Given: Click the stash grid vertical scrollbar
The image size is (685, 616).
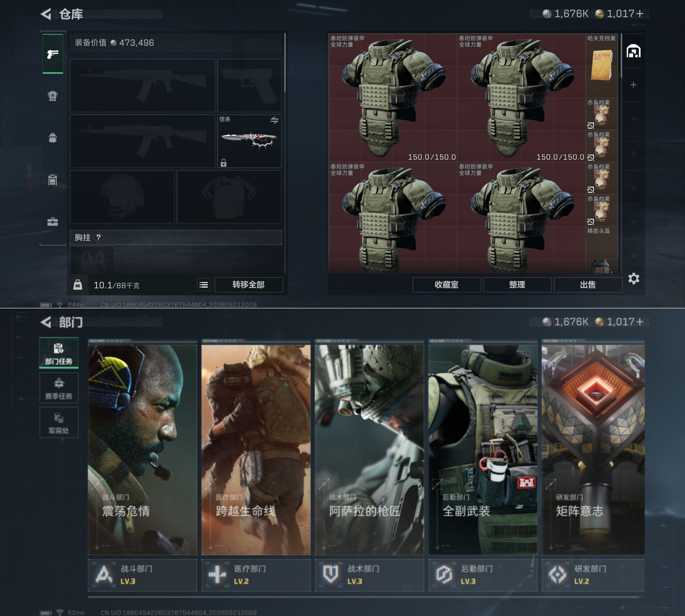Looking at the screenshot, I should coord(621,56).
